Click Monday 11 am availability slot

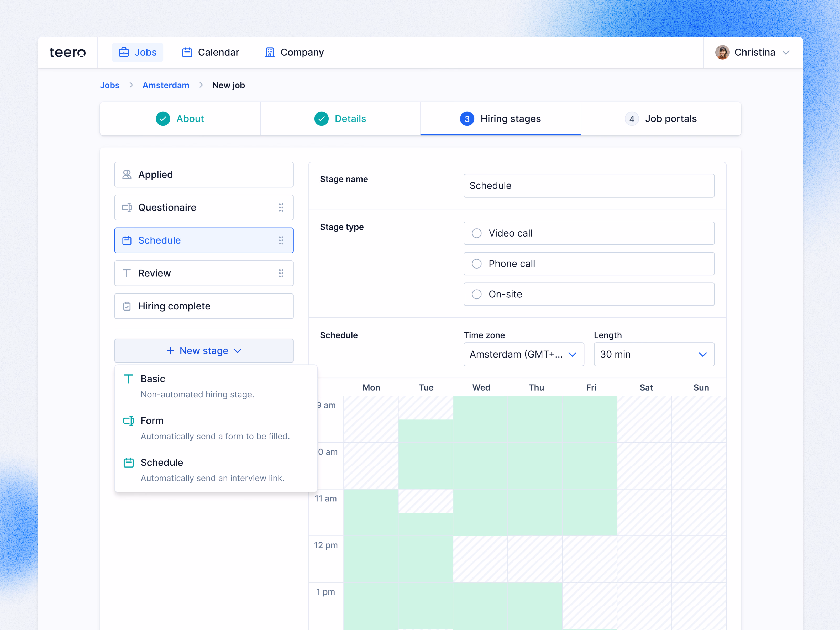tap(371, 513)
